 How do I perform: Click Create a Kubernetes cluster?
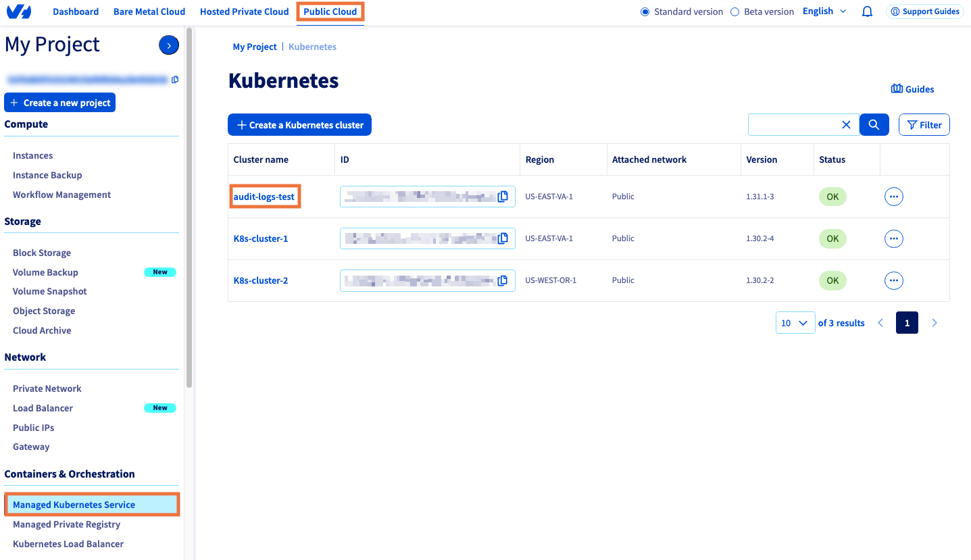299,124
